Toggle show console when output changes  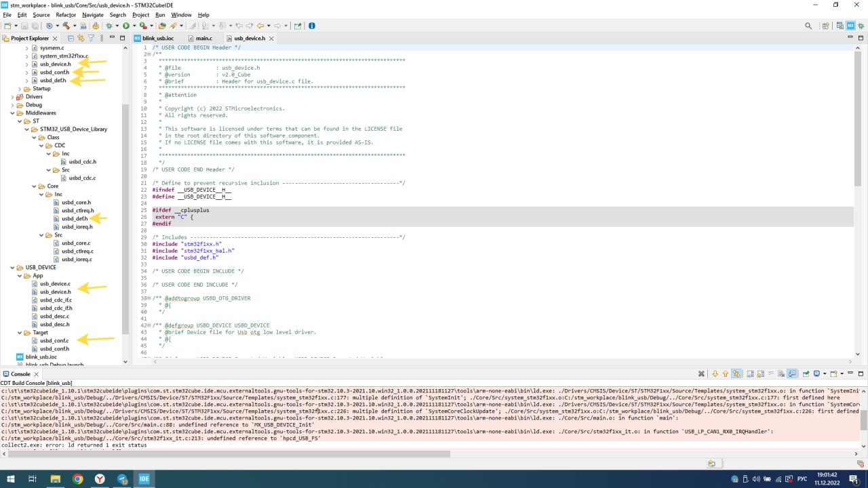click(791, 373)
